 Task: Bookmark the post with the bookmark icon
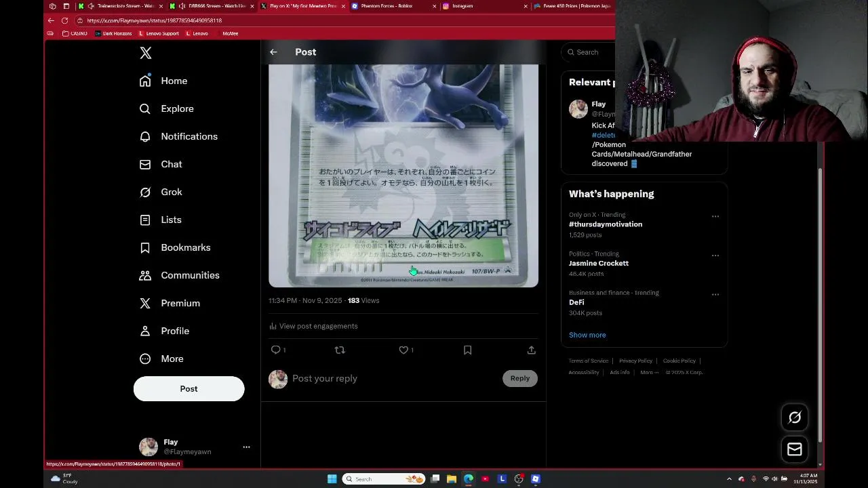coord(467,350)
